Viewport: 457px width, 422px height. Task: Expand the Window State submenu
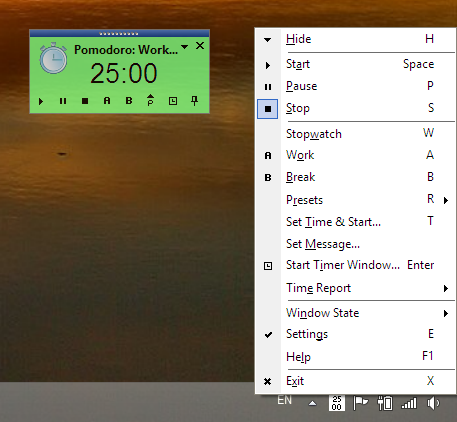pyautogui.click(x=356, y=313)
